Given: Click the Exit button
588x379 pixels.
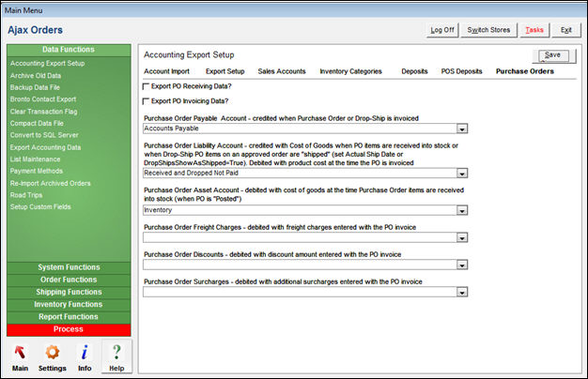Looking at the screenshot, I should [x=566, y=30].
